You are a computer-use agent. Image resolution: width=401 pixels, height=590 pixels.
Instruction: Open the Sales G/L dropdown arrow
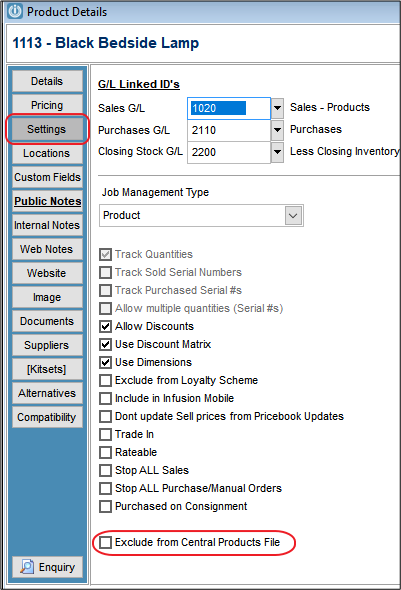(277, 108)
